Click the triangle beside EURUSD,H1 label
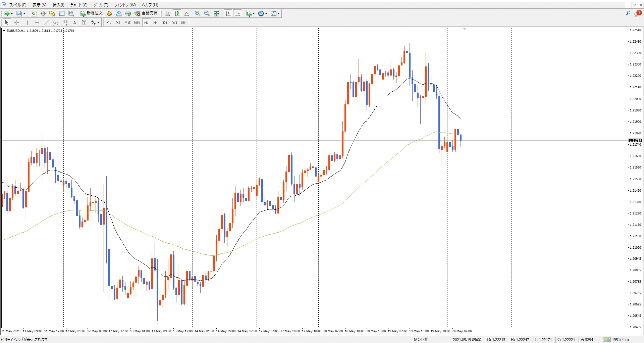 pyautogui.click(x=4, y=31)
